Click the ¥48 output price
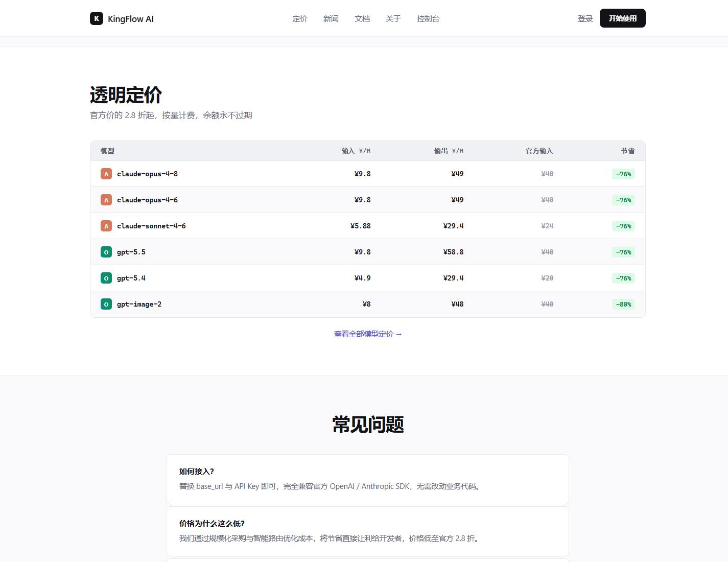Viewport: 728px width, 562px height. click(458, 304)
